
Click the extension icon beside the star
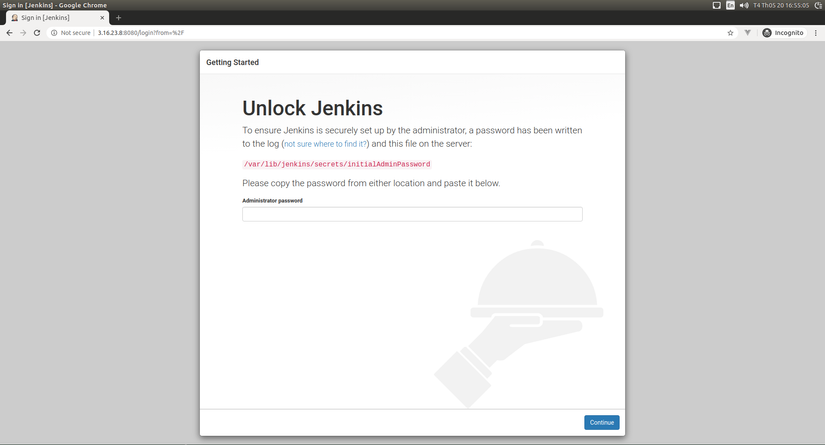[x=747, y=33]
